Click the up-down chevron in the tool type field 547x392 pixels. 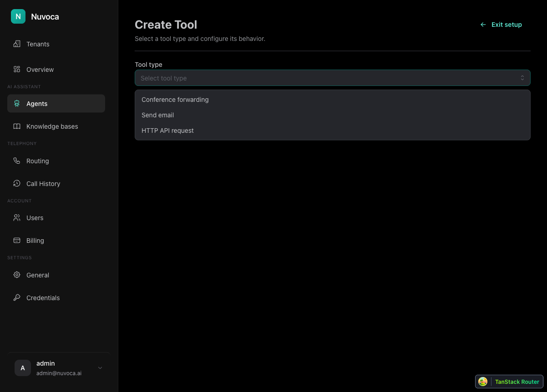coord(522,78)
